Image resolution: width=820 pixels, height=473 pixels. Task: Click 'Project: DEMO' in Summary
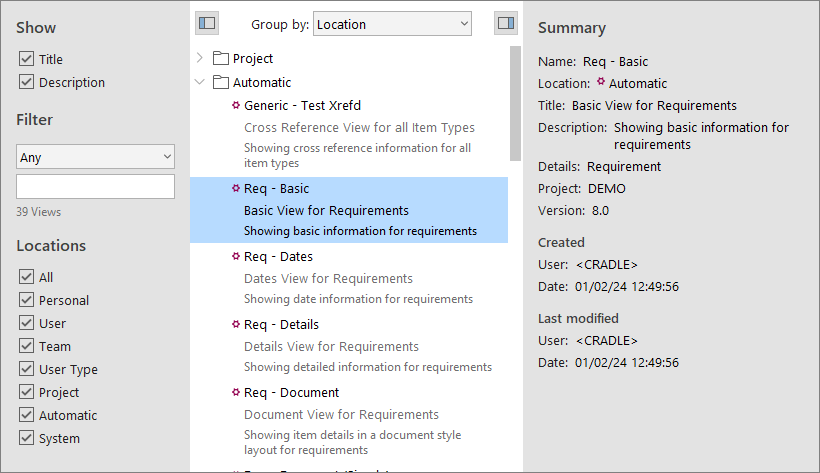point(582,188)
